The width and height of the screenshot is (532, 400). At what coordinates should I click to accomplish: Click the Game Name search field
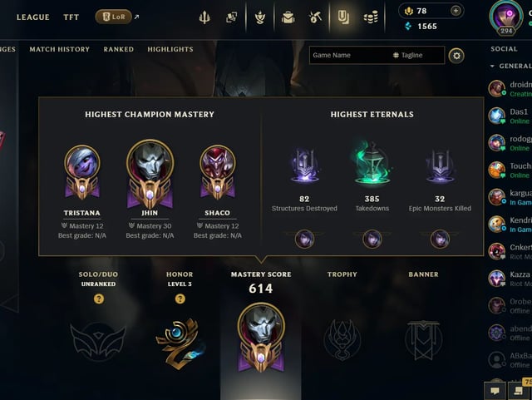pyautogui.click(x=349, y=55)
